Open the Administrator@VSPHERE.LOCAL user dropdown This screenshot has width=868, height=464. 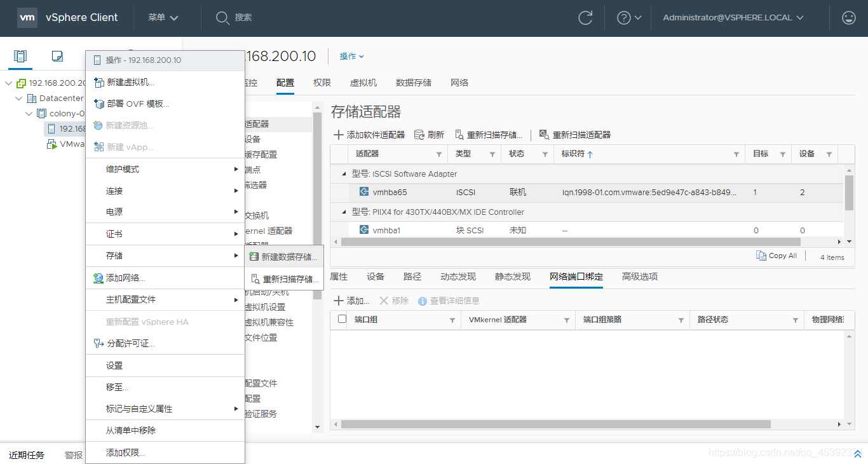click(x=733, y=18)
